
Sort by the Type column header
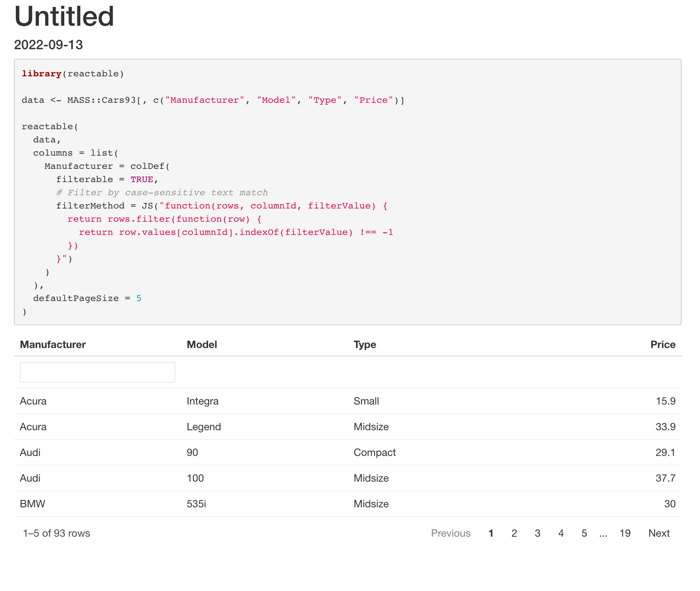[365, 345]
